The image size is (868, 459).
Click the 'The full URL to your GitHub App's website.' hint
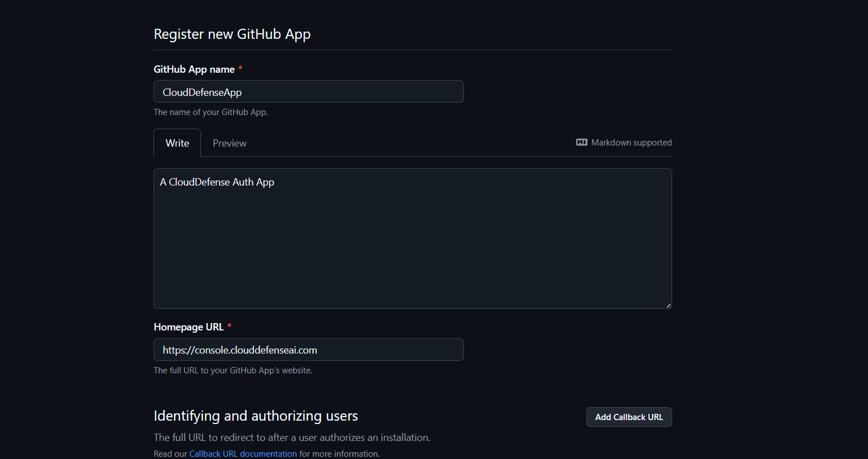point(233,370)
